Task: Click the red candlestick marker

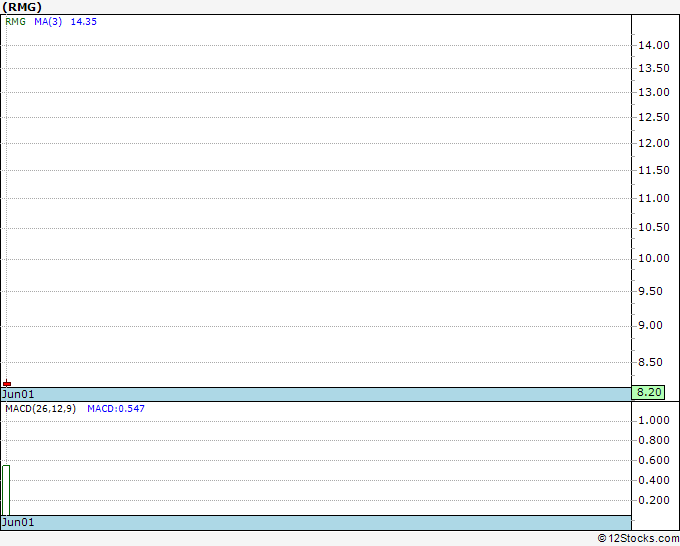Action: (7, 383)
